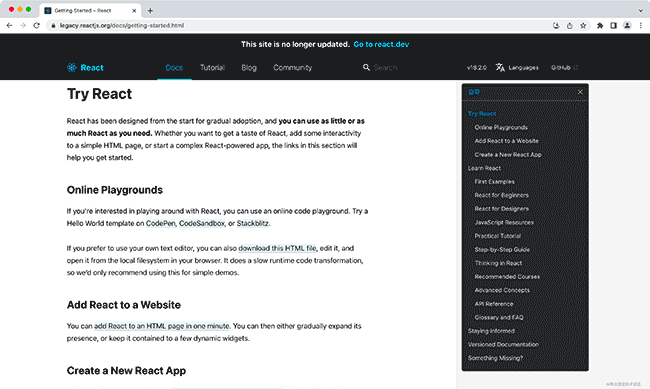
Task: Click the React atom logo icon
Action: click(x=72, y=68)
